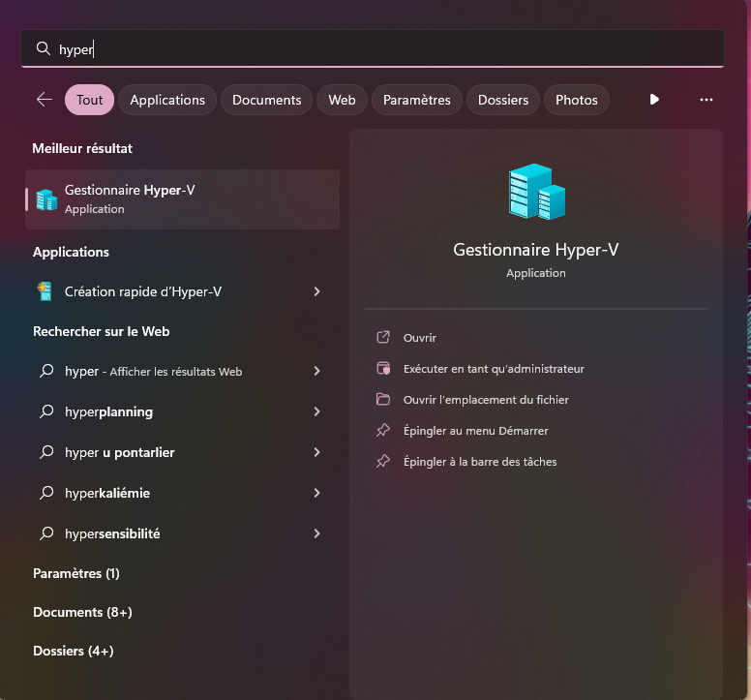Click the shield icon beside Exécuter en tant qu'administrateur
The height and width of the screenshot is (700, 751).
coord(383,369)
